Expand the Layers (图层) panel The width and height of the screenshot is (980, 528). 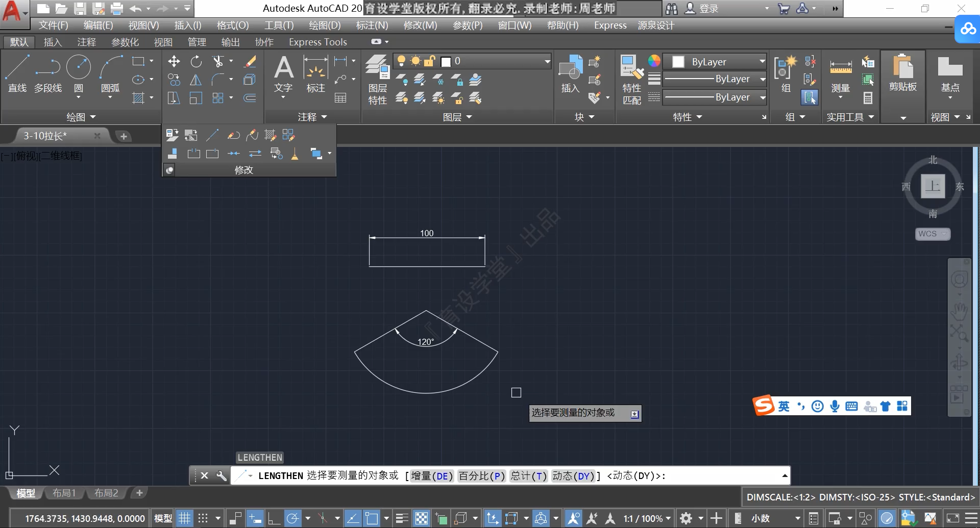457,117
